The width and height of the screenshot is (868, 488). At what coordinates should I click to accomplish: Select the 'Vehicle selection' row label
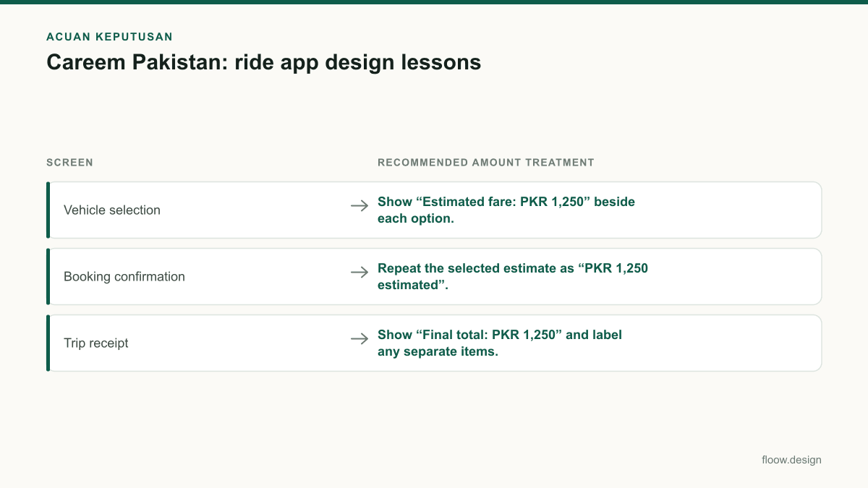[x=112, y=210]
